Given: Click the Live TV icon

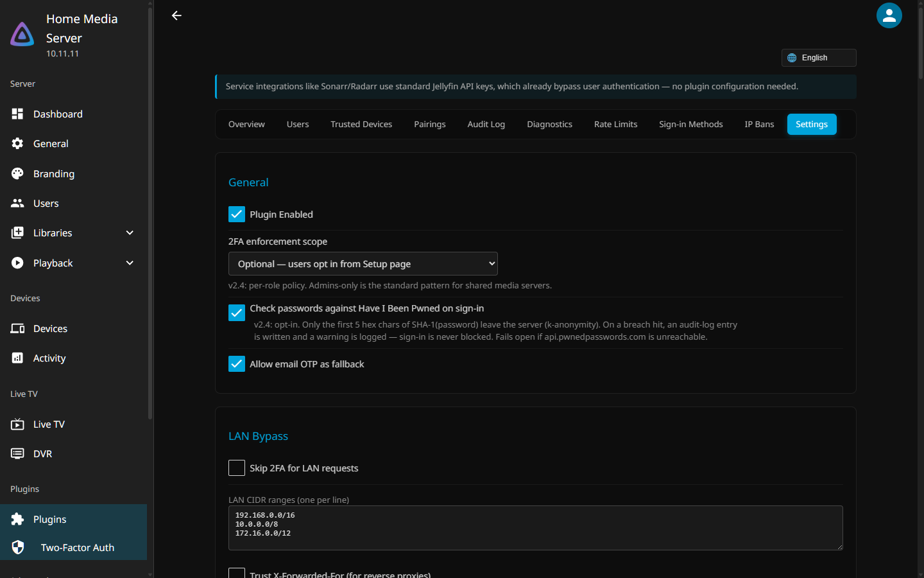Looking at the screenshot, I should point(17,424).
